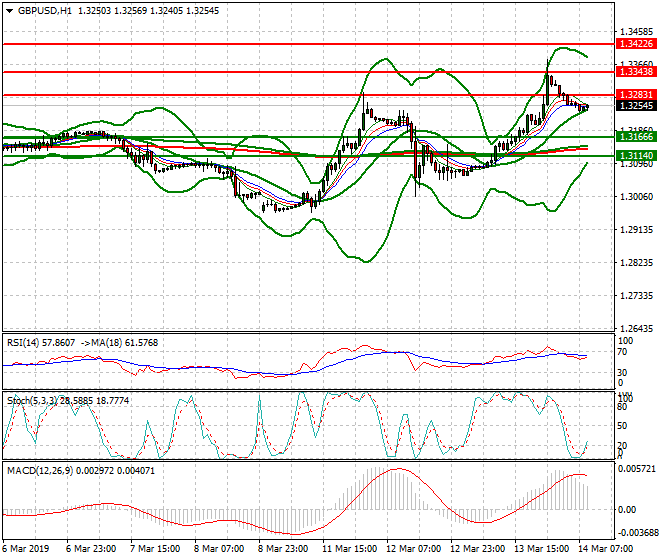
Task: Click the 8 Mar 23:00 time label
Action: point(282,549)
